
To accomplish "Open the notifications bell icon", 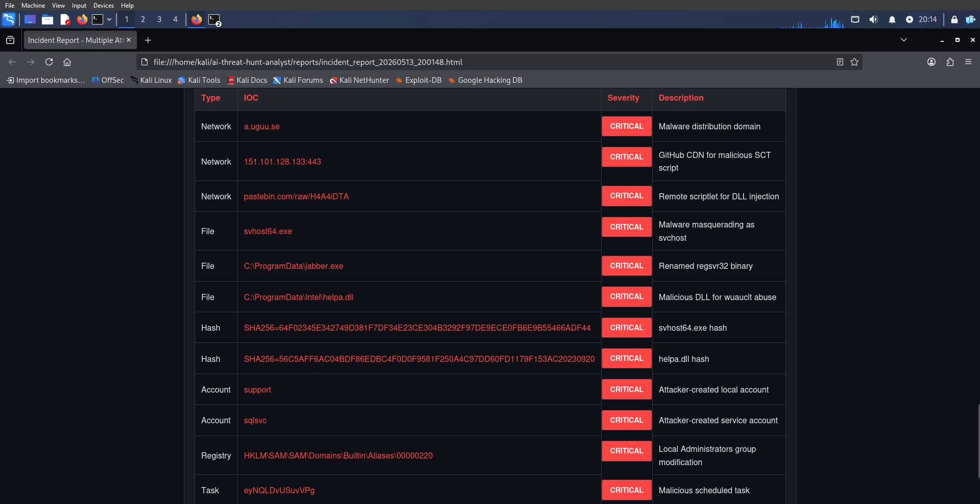I will [x=892, y=19].
